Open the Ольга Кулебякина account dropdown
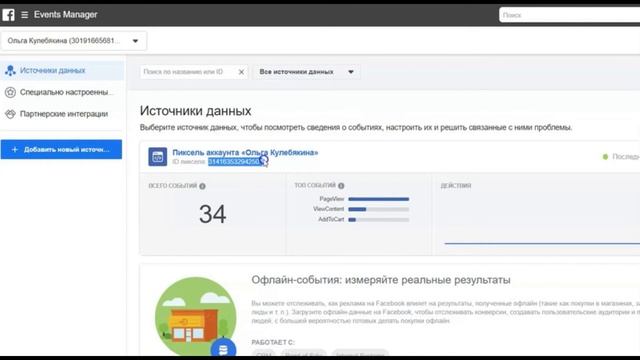The image size is (640, 360). tap(73, 41)
